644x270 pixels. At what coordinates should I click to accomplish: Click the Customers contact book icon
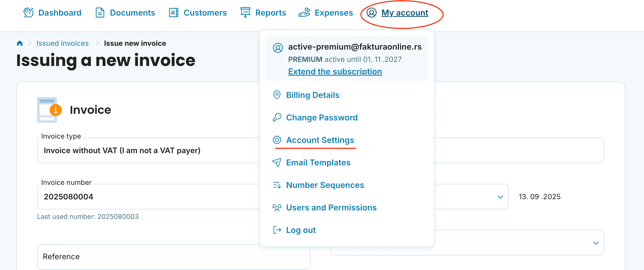pos(174,13)
